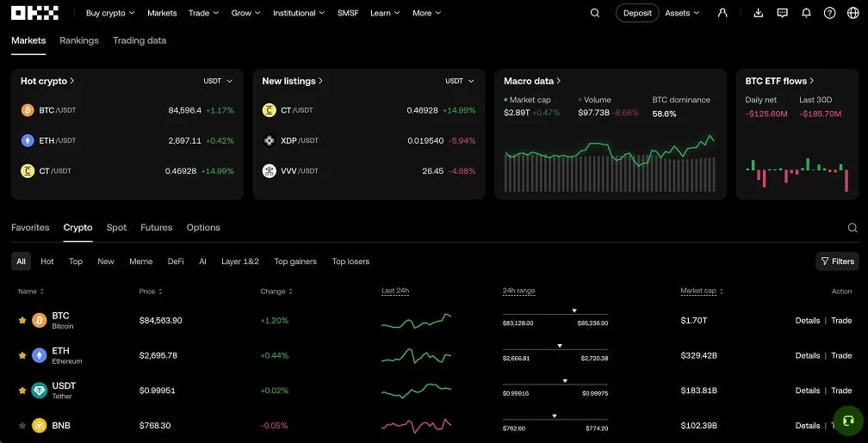Screen dimensions: 868x443
Task: Open the notifications bell
Action: coord(806,13)
